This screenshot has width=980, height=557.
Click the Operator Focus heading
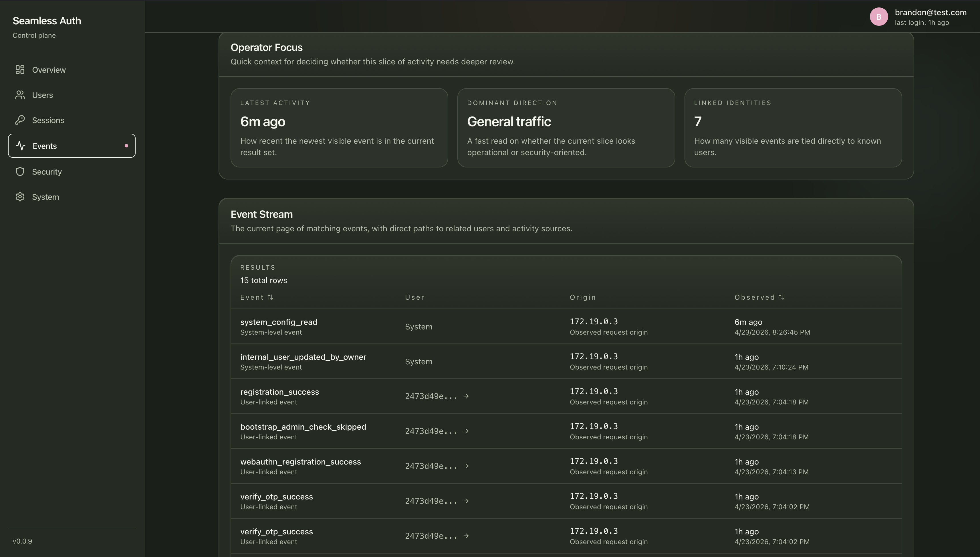(266, 48)
